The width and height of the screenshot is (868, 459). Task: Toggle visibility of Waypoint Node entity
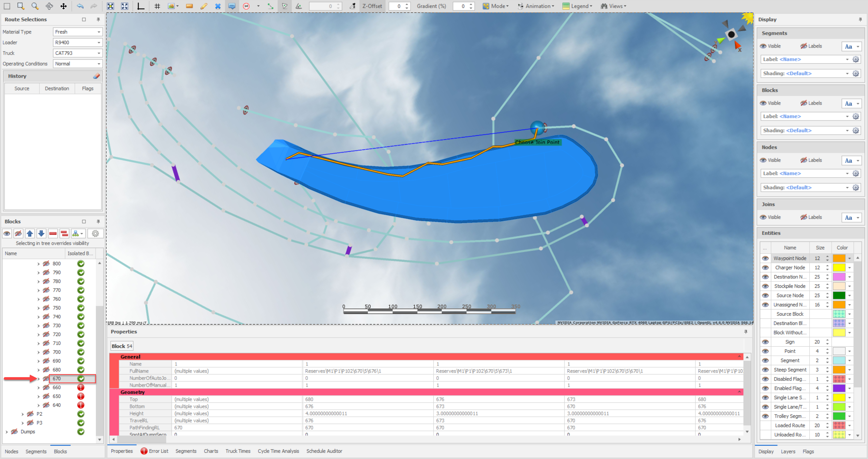click(765, 258)
